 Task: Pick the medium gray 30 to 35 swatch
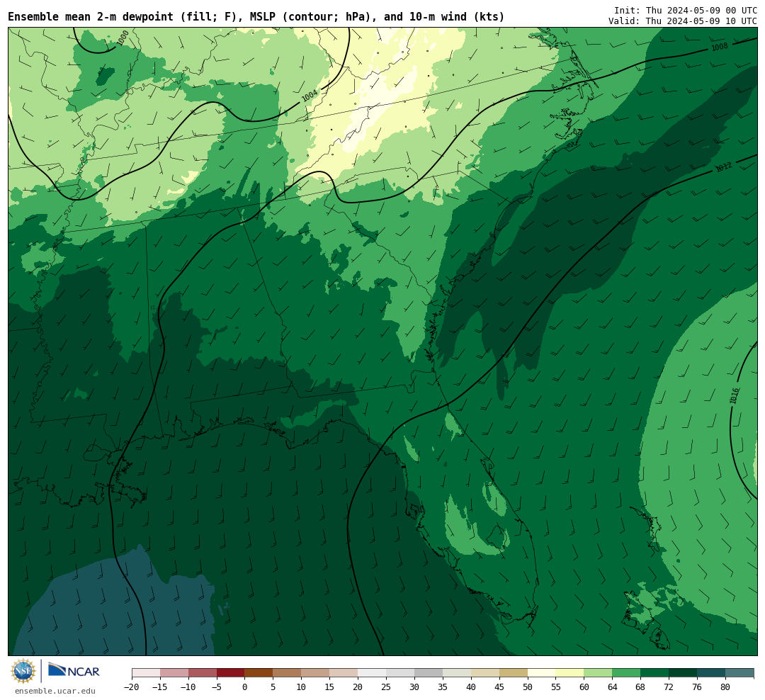[x=429, y=673]
